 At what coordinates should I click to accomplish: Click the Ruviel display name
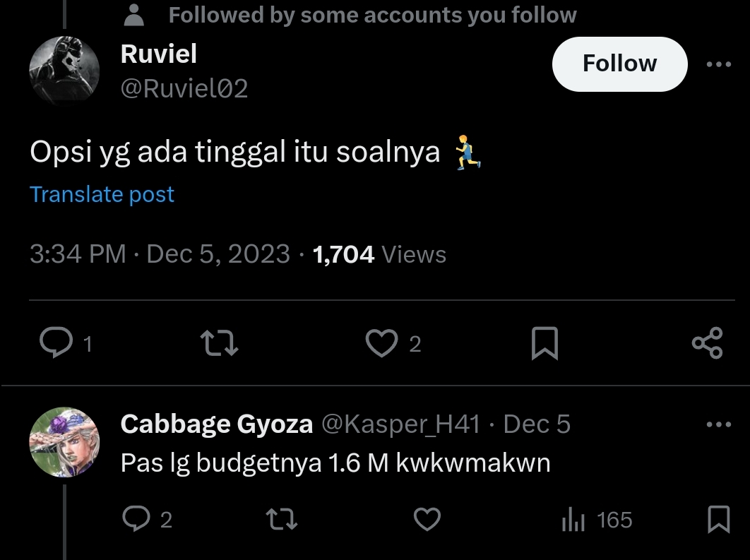click(159, 54)
